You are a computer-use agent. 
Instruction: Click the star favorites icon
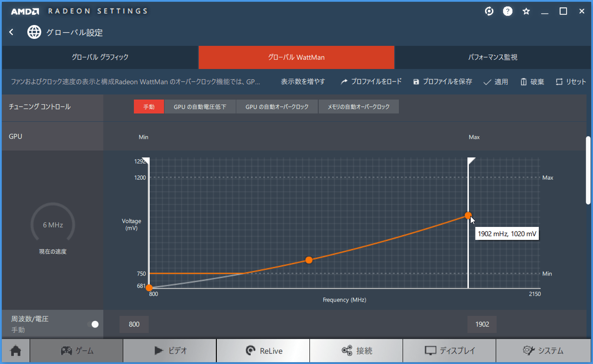[526, 12]
